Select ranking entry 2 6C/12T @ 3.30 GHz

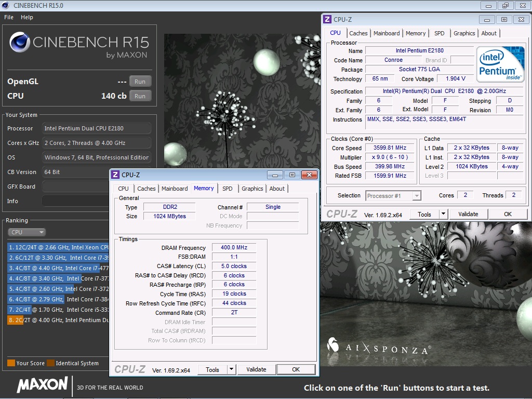[58, 258]
